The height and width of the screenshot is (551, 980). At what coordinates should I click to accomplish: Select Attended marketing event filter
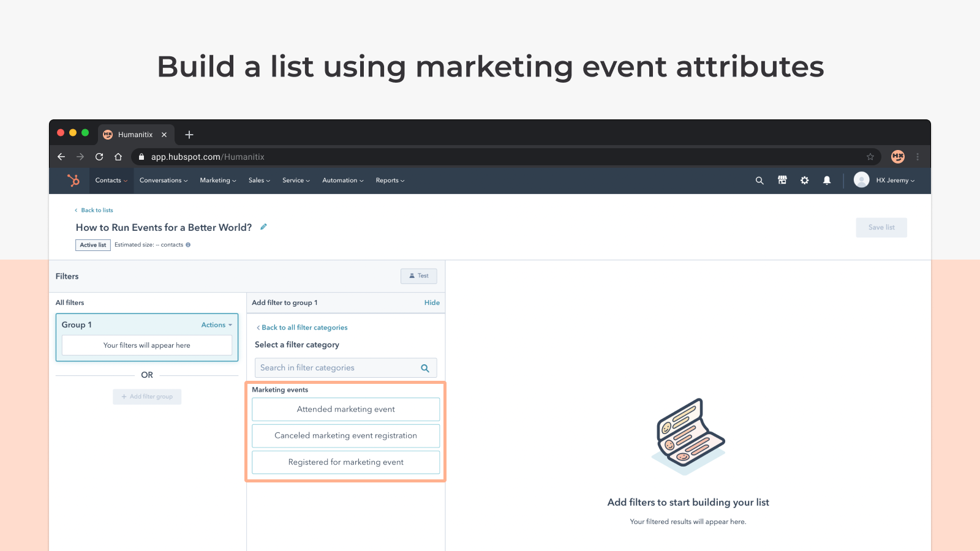[345, 409]
